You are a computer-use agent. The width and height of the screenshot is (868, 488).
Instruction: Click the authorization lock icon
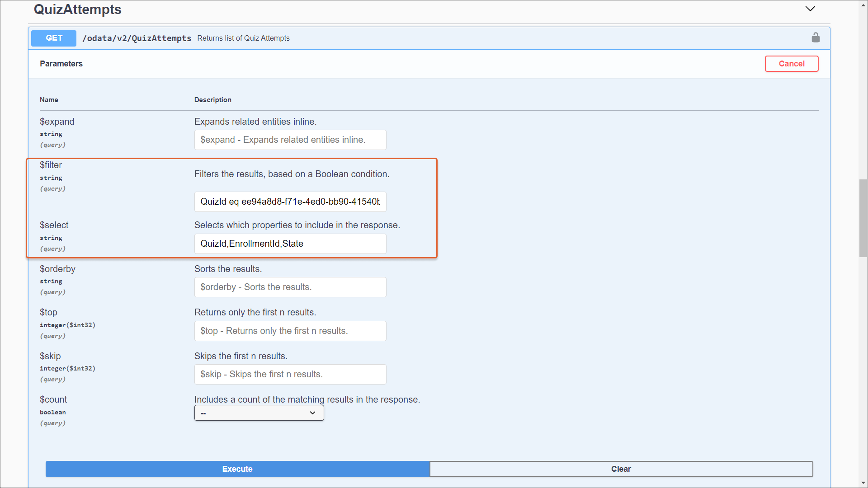coord(815,38)
